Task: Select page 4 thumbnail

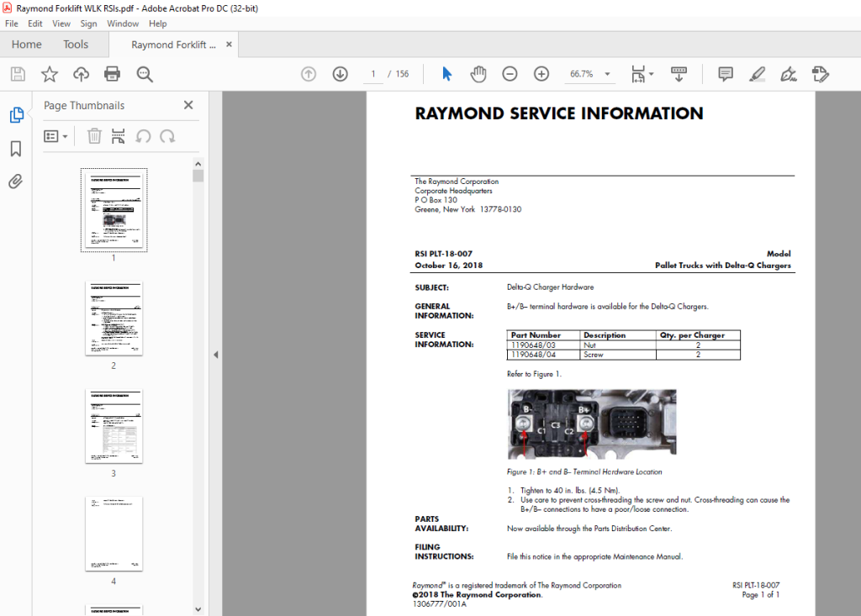Action: tap(114, 534)
